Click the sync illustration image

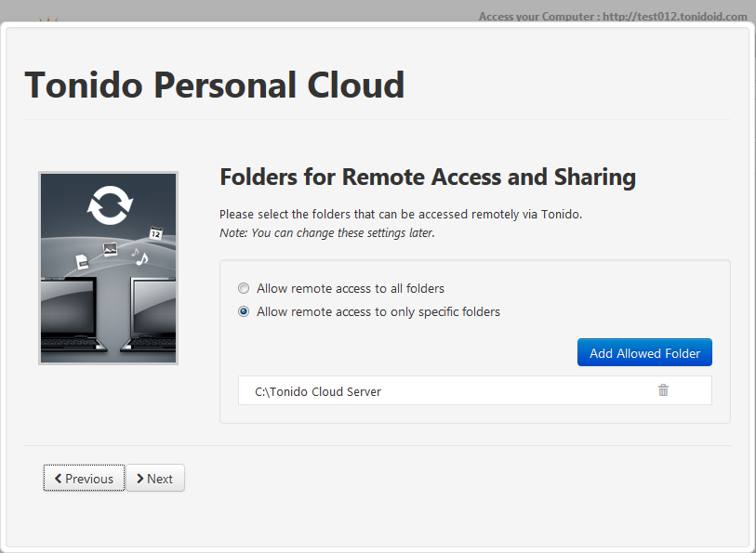tap(109, 268)
